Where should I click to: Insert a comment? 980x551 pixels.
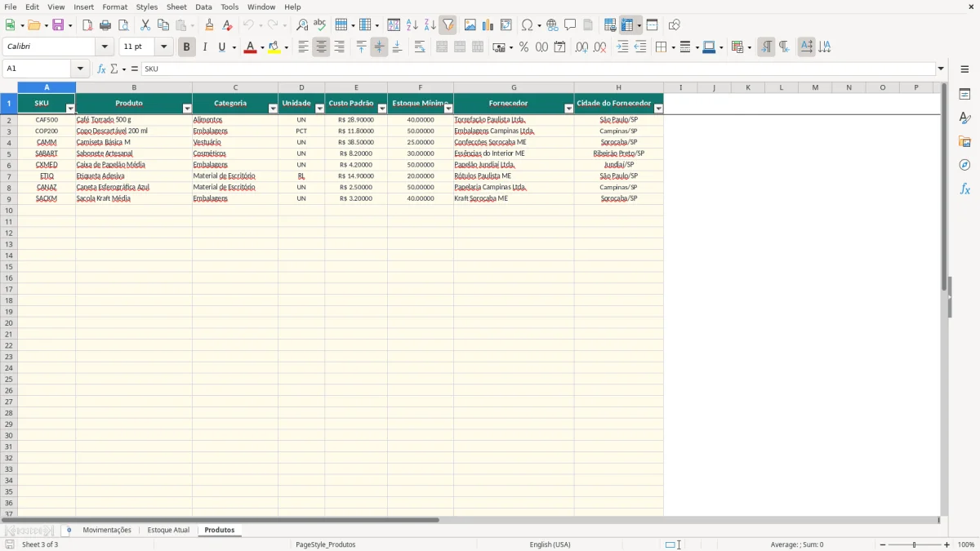click(x=570, y=25)
